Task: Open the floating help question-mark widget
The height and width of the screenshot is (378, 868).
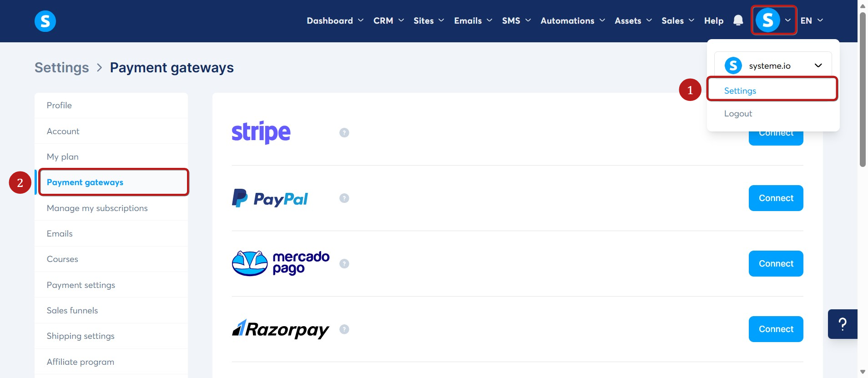Action: point(843,324)
